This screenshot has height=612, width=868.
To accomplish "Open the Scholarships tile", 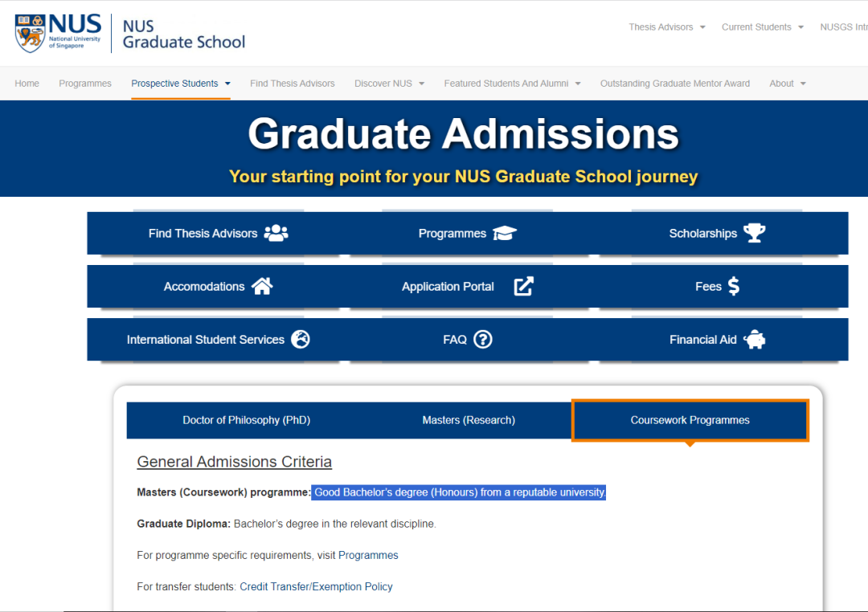I will [x=718, y=233].
